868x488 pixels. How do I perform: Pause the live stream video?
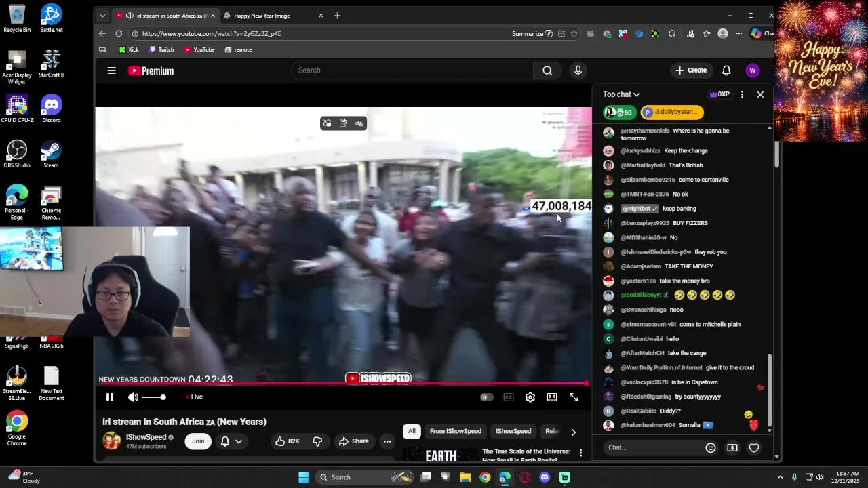(110, 397)
